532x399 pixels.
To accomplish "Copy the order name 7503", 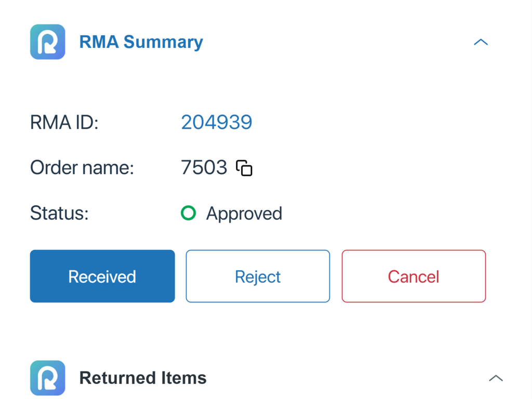I will click(x=244, y=168).
